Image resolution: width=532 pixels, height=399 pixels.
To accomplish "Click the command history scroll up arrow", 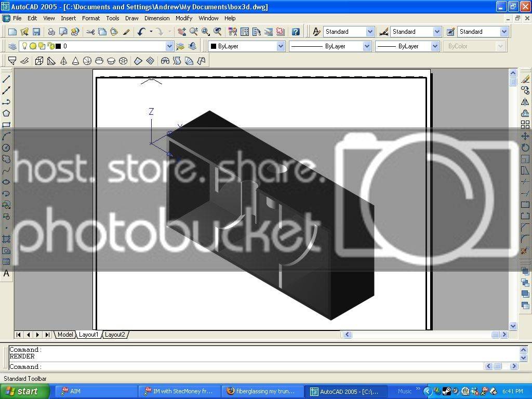I will pos(524,350).
